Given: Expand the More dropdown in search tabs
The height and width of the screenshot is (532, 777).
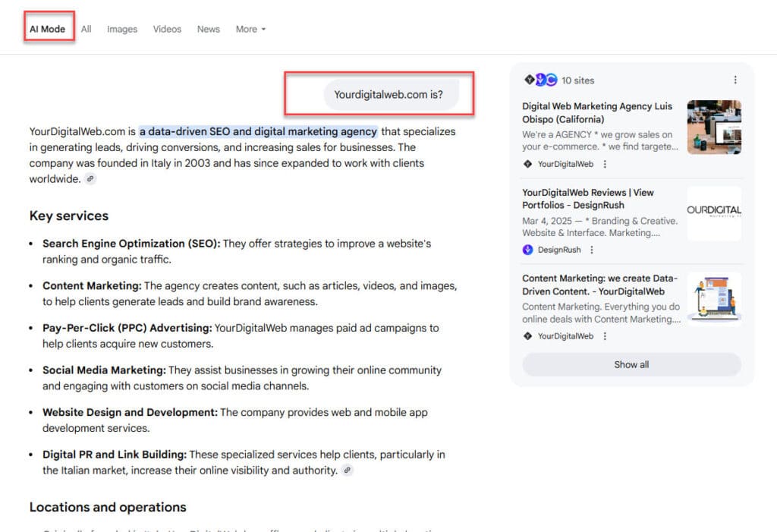Looking at the screenshot, I should [250, 30].
